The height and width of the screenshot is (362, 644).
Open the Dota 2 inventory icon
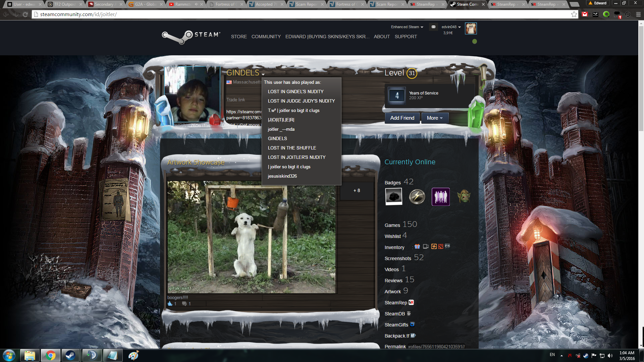click(x=441, y=246)
